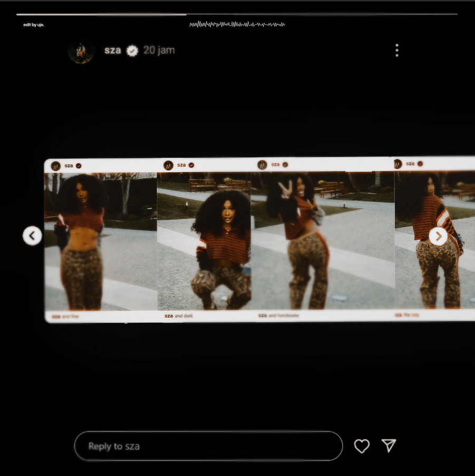Open the three-dot story options menu

[x=396, y=51]
